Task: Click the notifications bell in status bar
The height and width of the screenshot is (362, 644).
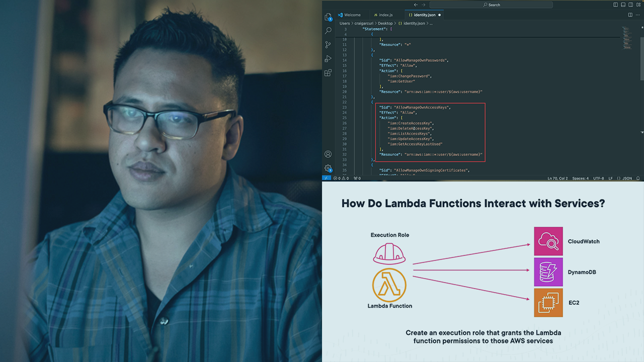Action: [638, 178]
